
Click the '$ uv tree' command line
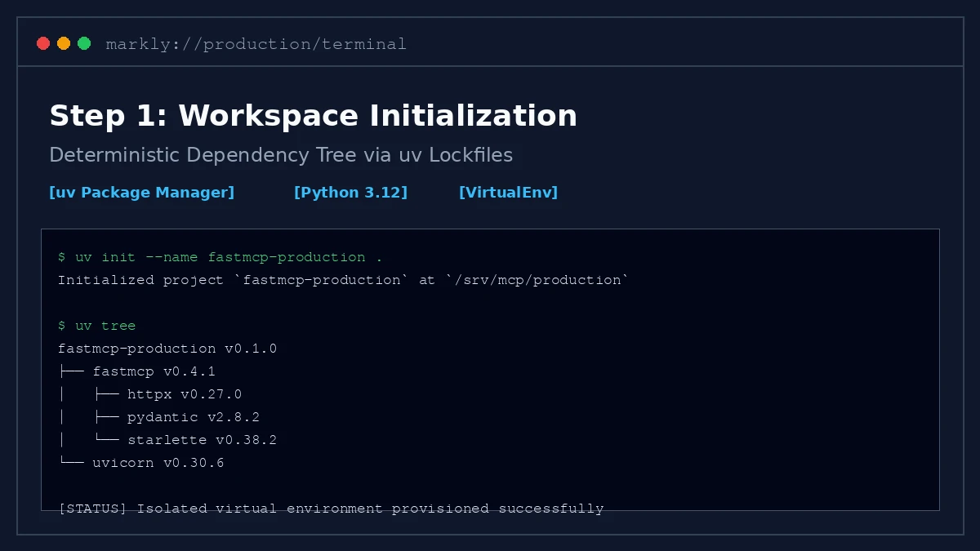96,326
